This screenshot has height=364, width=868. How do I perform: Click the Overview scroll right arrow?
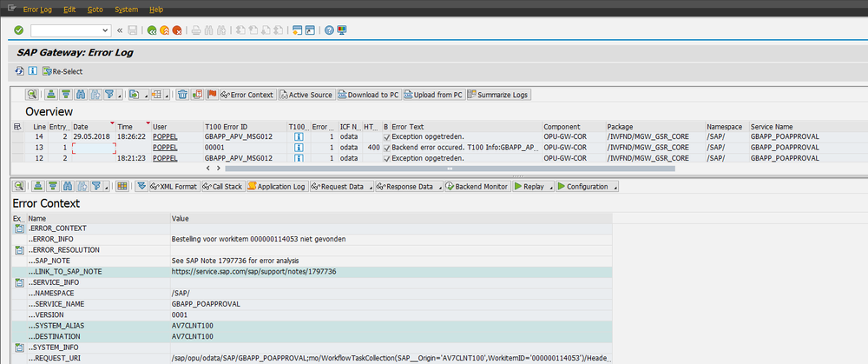[x=219, y=168]
